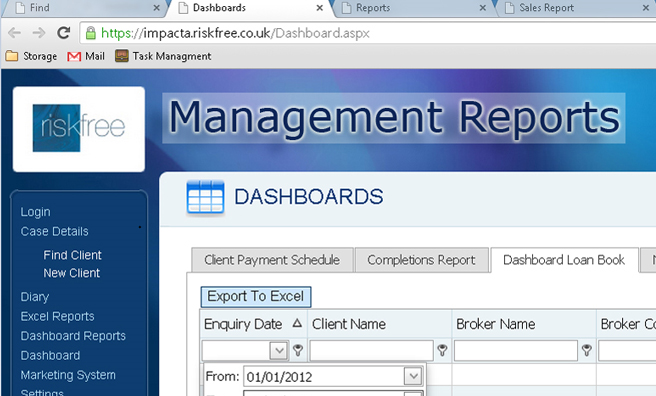
Task: Open the Mail bookmark
Action: 86,56
